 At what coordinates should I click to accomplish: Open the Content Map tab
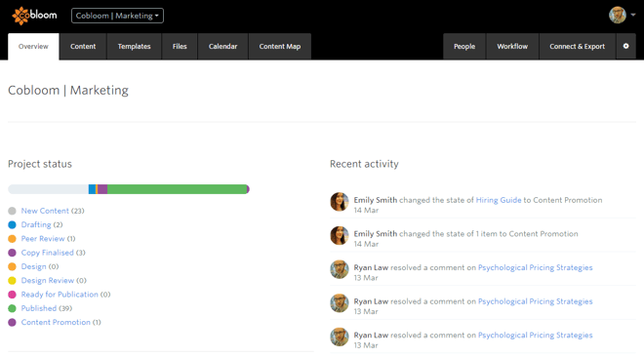coord(280,47)
